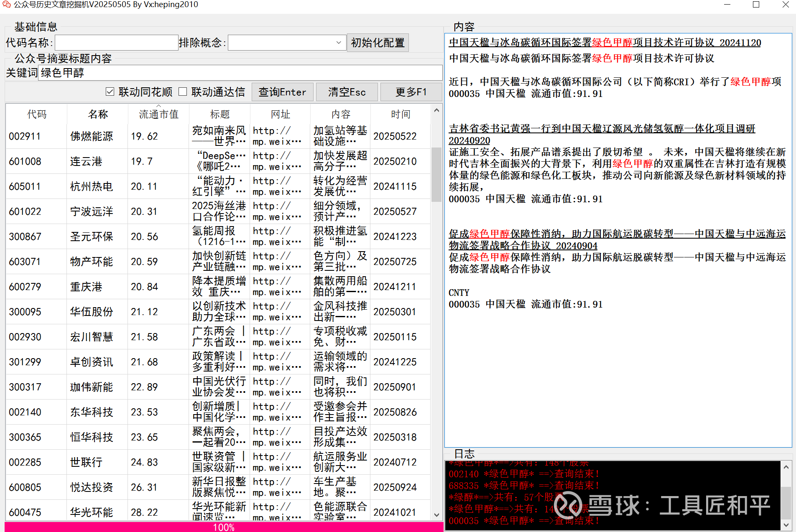
Task: Click the 关键词 field containing 绿色甲醇
Action: click(240, 73)
